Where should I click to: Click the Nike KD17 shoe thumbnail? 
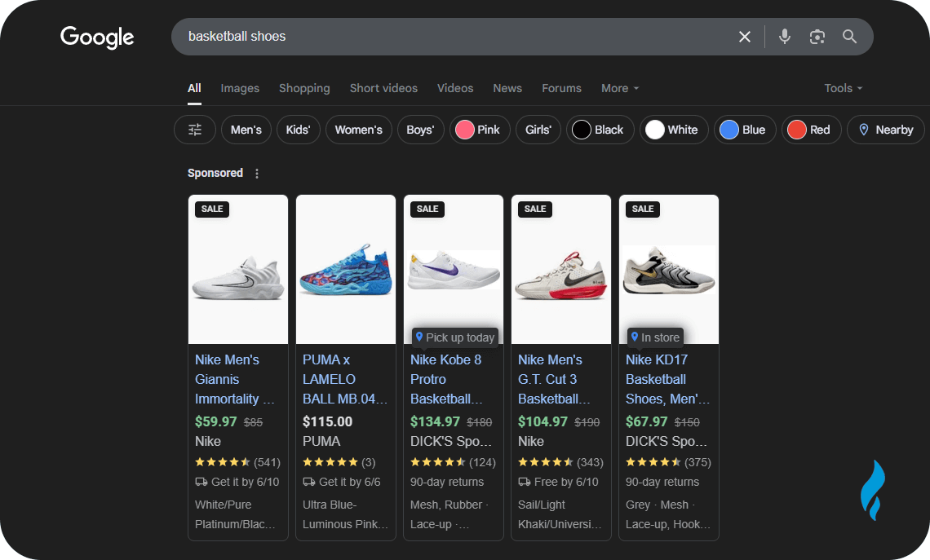[669, 271]
